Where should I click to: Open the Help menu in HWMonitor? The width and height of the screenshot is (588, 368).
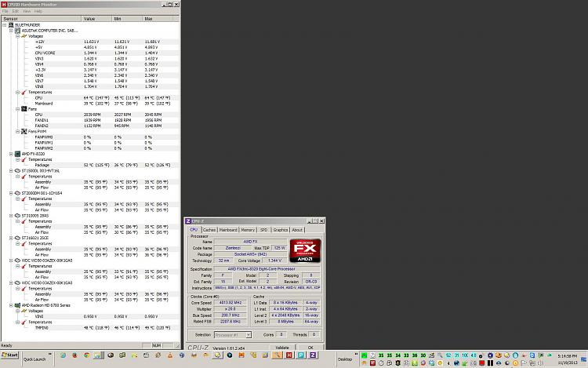(x=38, y=11)
